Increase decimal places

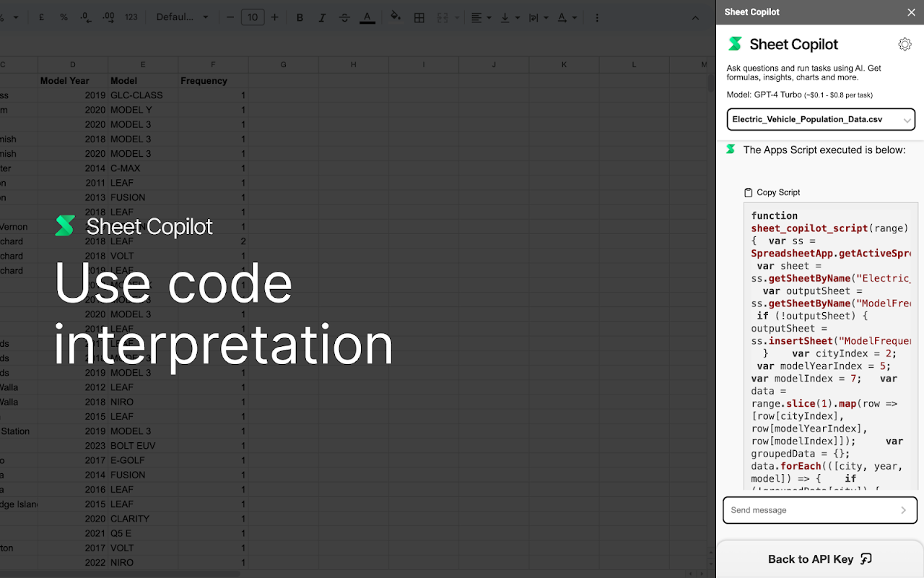point(109,17)
